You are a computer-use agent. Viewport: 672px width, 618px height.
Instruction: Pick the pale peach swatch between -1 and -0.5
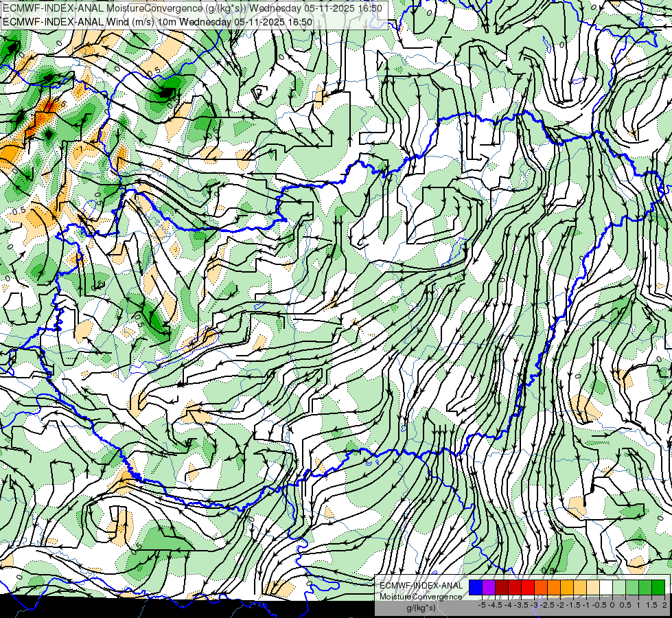[593, 588]
